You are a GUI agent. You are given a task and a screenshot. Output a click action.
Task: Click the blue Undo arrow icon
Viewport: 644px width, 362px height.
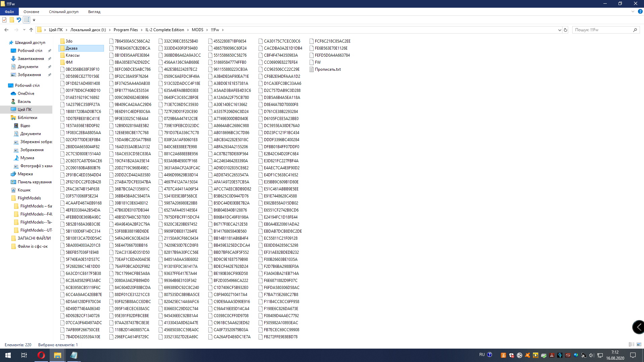19,20
